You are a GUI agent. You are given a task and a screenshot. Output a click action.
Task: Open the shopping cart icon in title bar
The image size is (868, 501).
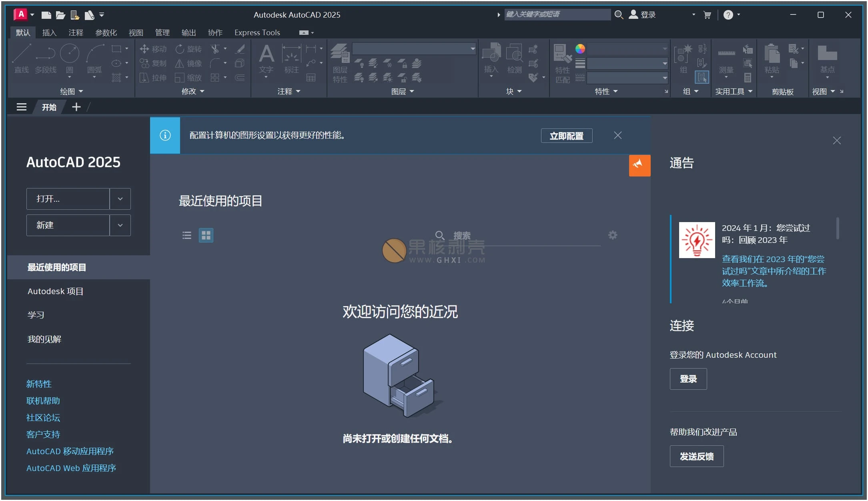coord(707,15)
